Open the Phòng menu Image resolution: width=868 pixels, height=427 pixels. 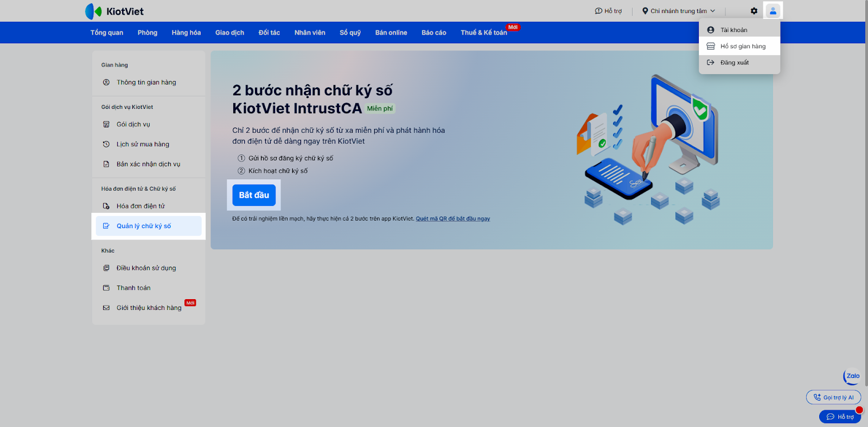(148, 33)
